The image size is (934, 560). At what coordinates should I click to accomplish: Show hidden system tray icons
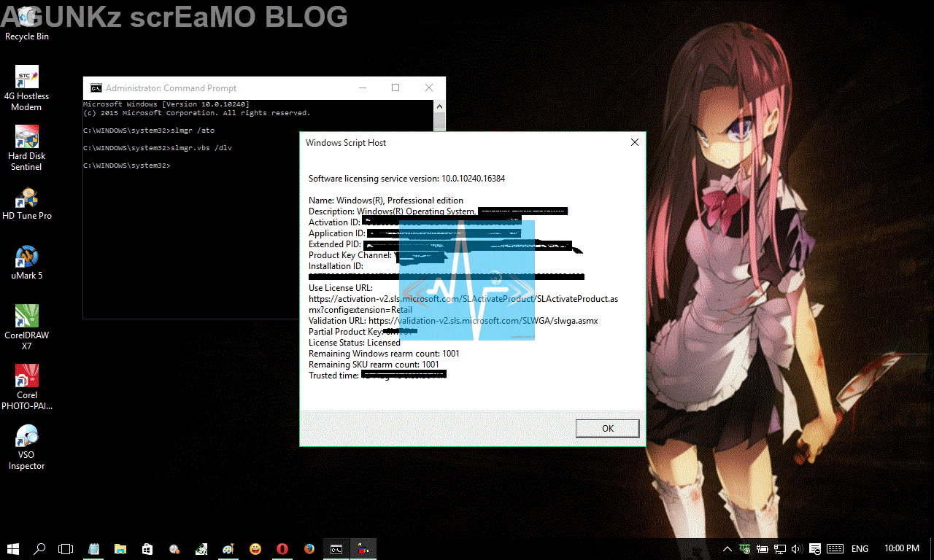tap(727, 549)
